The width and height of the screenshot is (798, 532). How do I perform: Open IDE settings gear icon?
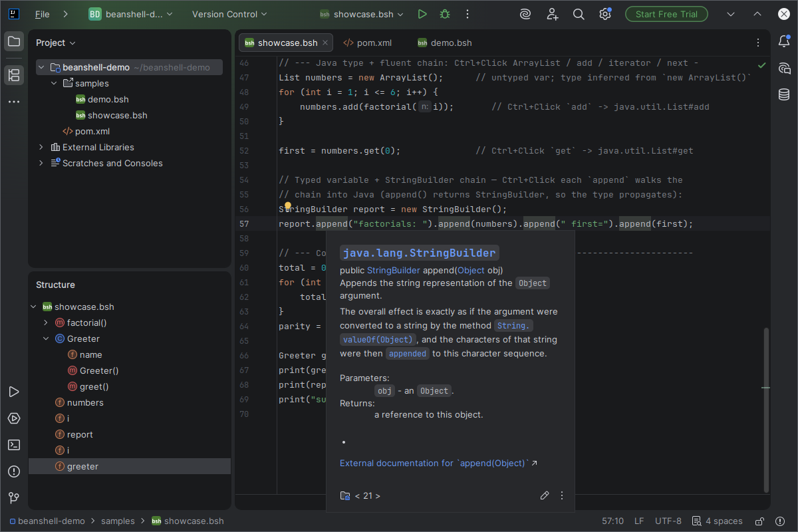coord(605,14)
